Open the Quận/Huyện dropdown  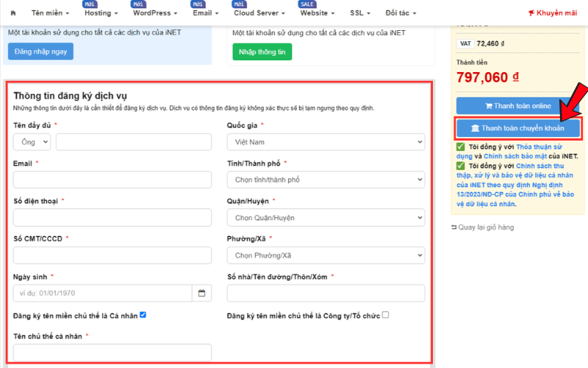pos(326,218)
